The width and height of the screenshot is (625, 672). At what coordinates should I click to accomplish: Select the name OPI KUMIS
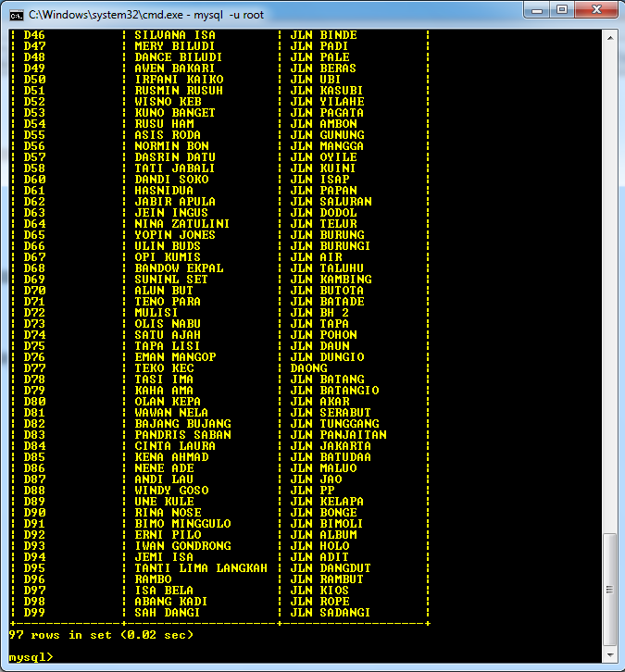point(168,258)
